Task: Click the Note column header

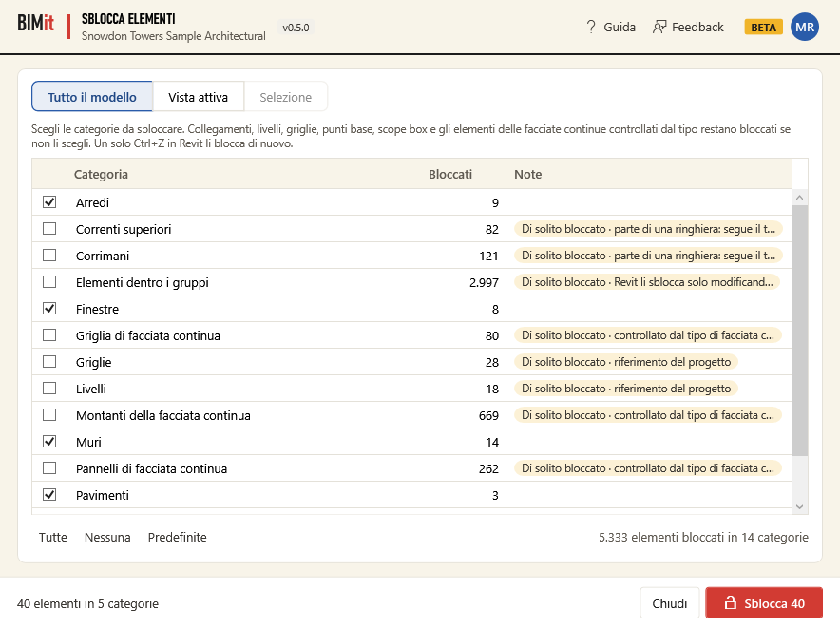Action: point(527,174)
